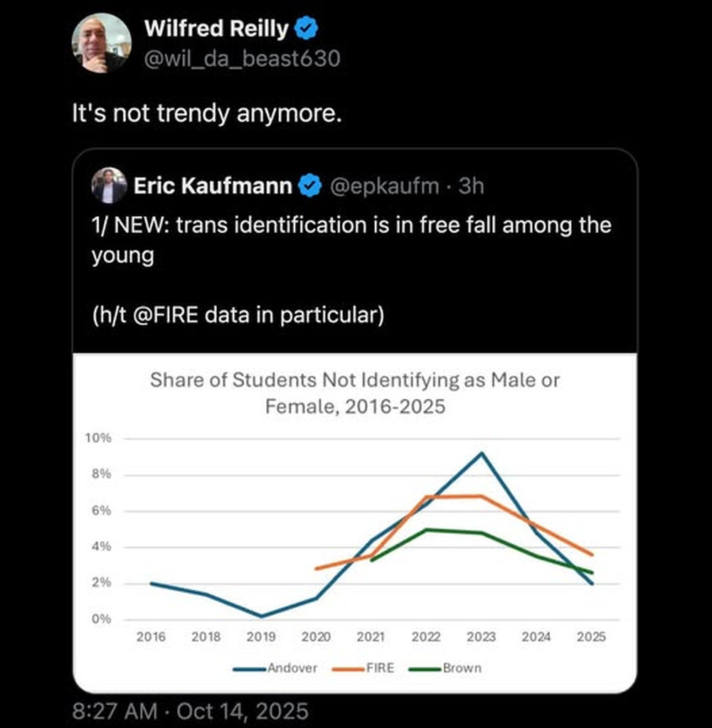Click the verified badge beside Wilfred Reilly
Screen dimensions: 712x728
(x=307, y=29)
